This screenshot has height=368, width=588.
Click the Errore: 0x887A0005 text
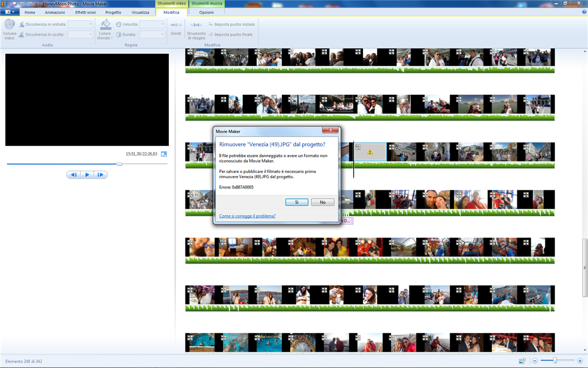pyautogui.click(x=236, y=187)
